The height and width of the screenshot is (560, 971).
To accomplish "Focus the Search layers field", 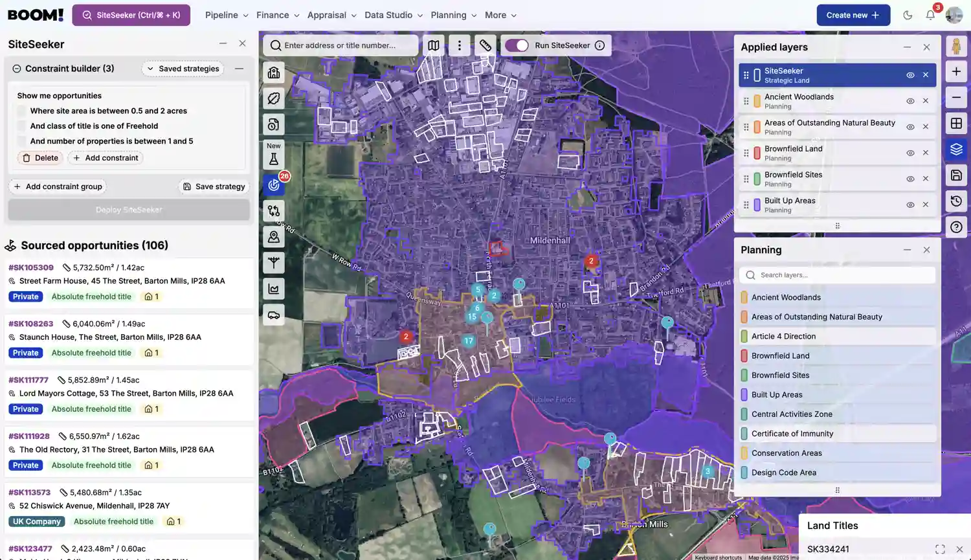I will 838,275.
